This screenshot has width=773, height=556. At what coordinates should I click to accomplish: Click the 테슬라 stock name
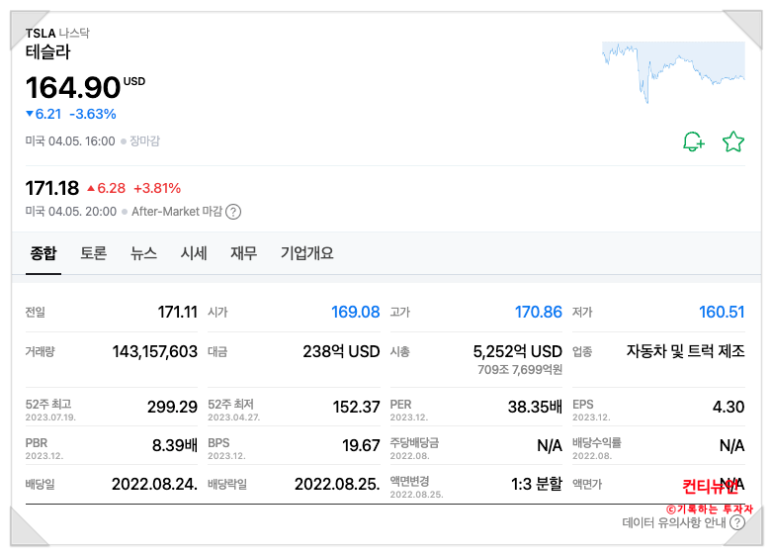[x=48, y=52]
